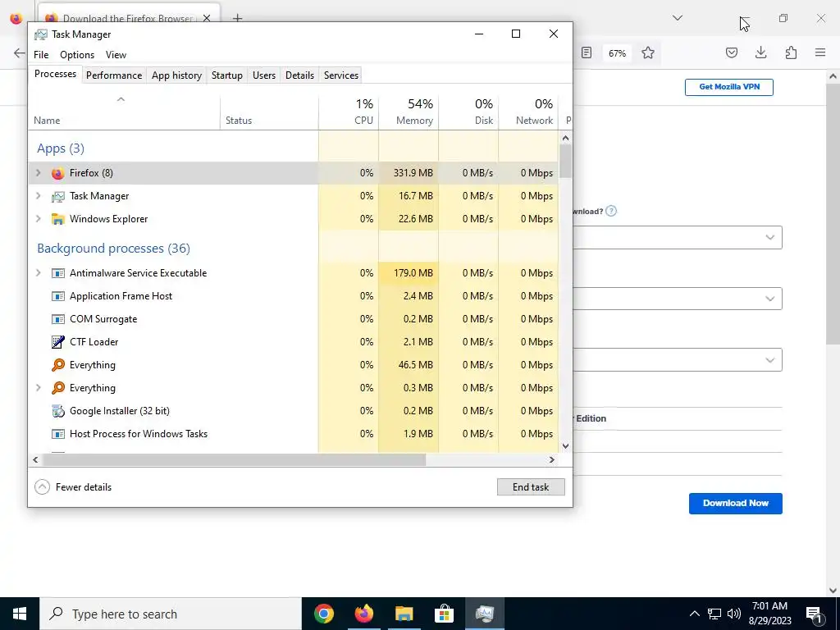Open Firefox hamburger application menu
This screenshot has width=840, height=630.
click(820, 52)
